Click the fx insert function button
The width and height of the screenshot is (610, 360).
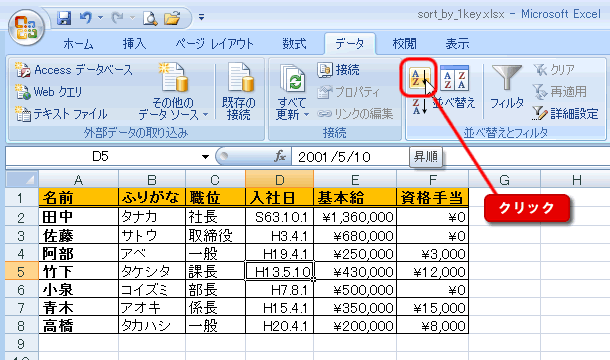[x=280, y=156]
